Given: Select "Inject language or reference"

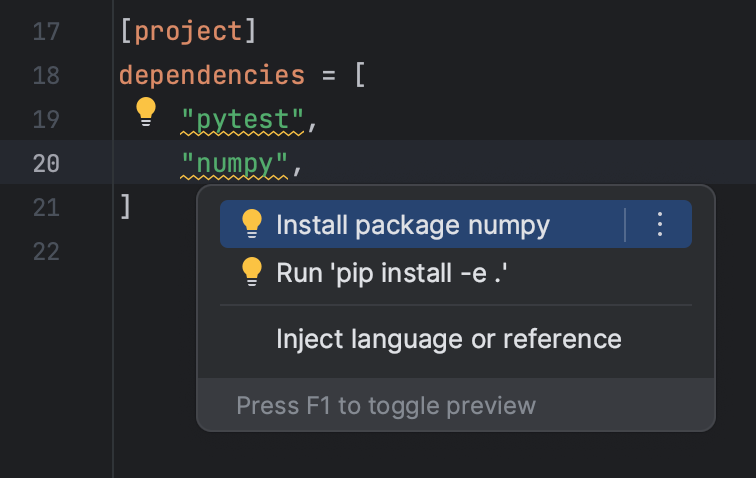Looking at the screenshot, I should 448,339.
